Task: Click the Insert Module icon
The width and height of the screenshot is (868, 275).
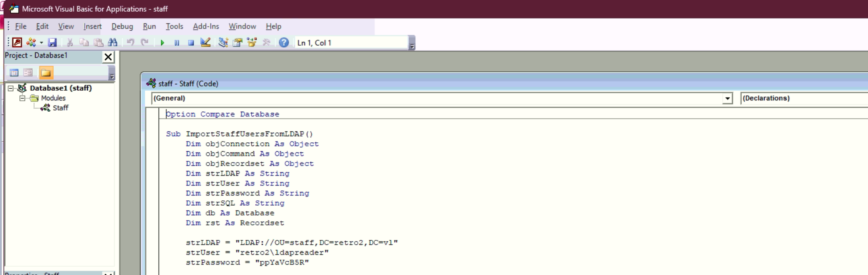Action: pos(31,42)
